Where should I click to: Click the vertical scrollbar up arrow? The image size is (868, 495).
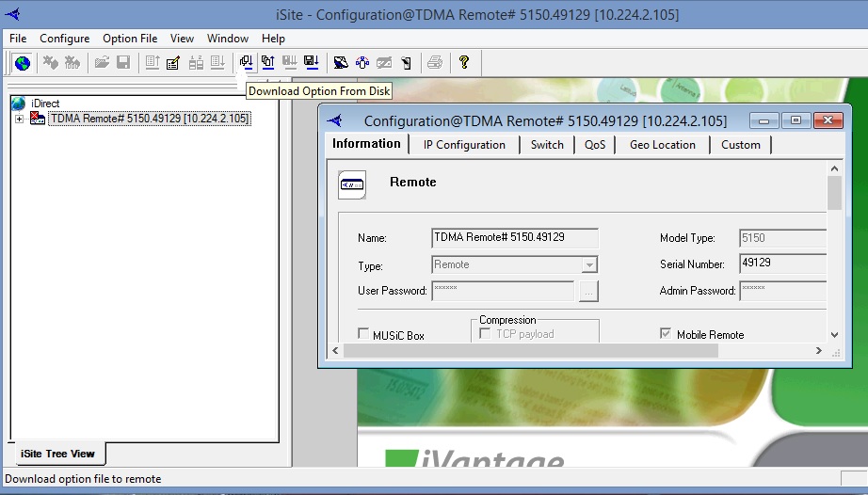tap(835, 168)
